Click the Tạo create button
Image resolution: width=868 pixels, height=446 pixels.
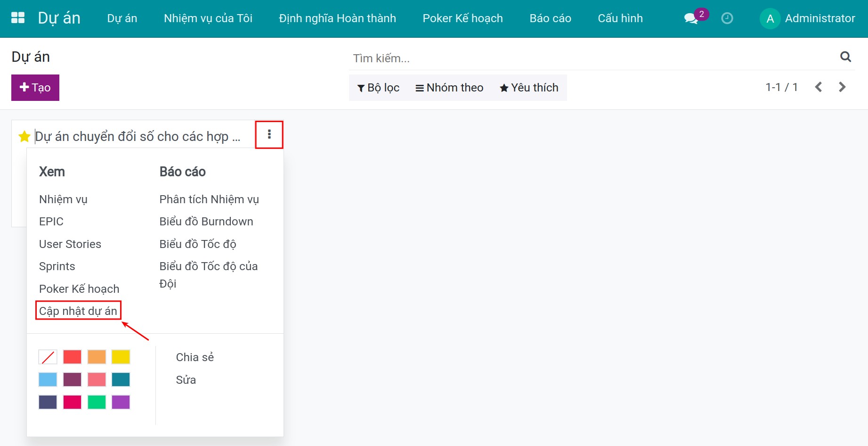pos(35,88)
